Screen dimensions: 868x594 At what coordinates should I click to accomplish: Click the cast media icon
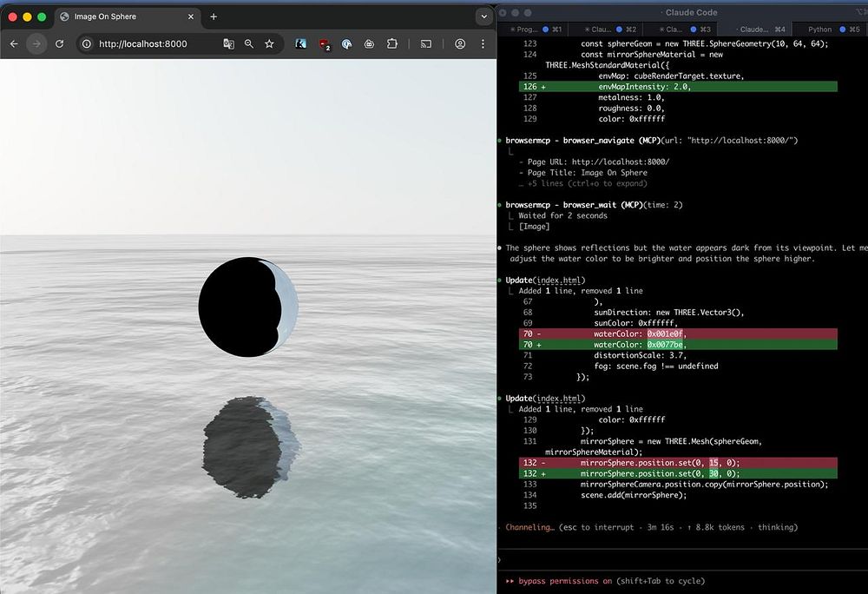425,43
